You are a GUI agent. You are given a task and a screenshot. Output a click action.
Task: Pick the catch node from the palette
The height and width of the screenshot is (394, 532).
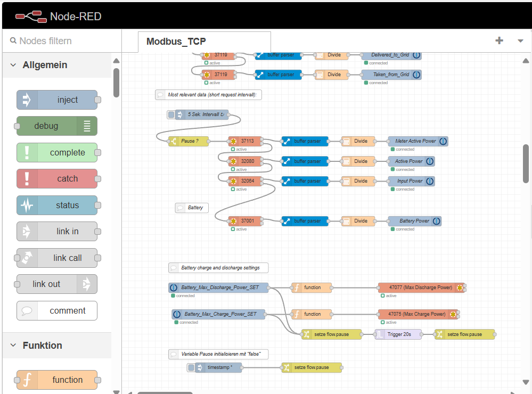[57, 178]
